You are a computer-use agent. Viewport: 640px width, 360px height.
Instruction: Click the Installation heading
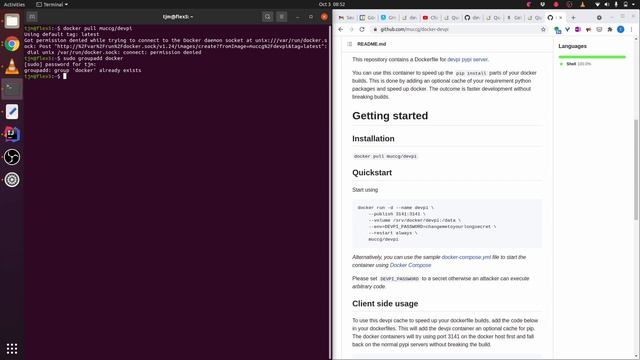tap(373, 139)
